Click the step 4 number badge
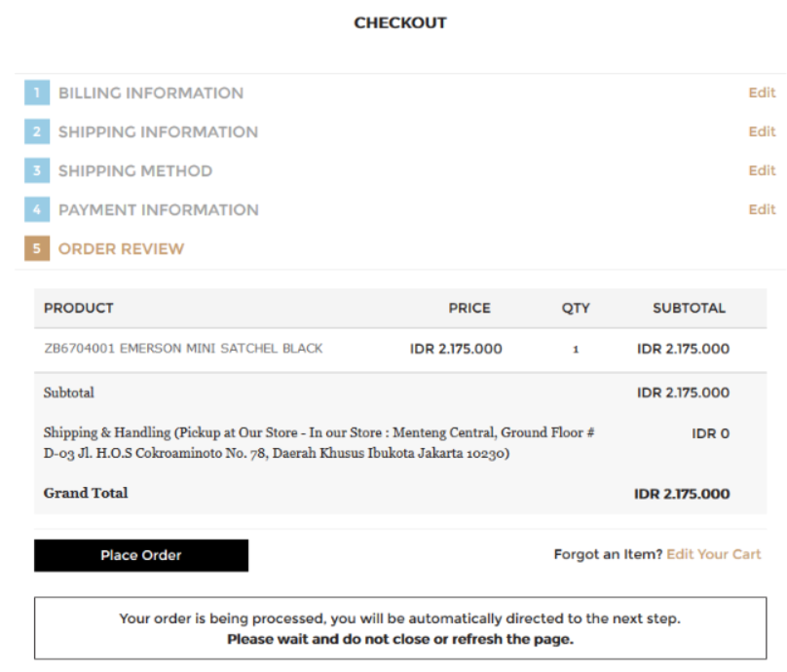Image resolution: width=787 pixels, height=672 pixels. tap(37, 209)
